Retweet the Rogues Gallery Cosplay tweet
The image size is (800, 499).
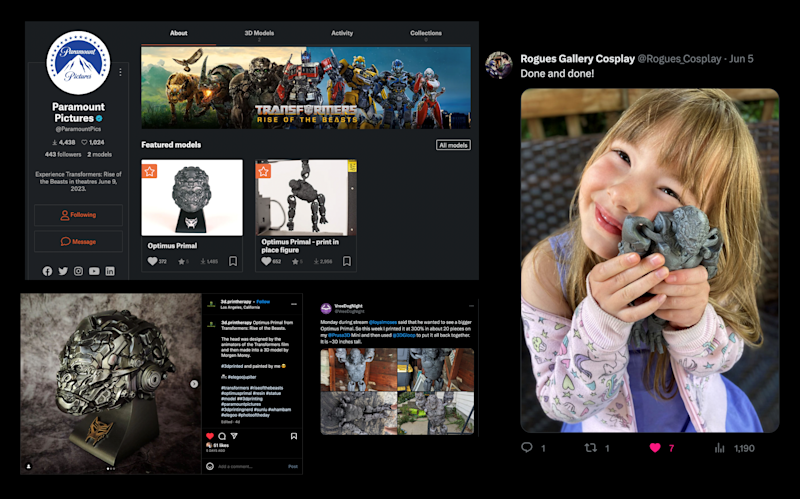[x=591, y=448]
